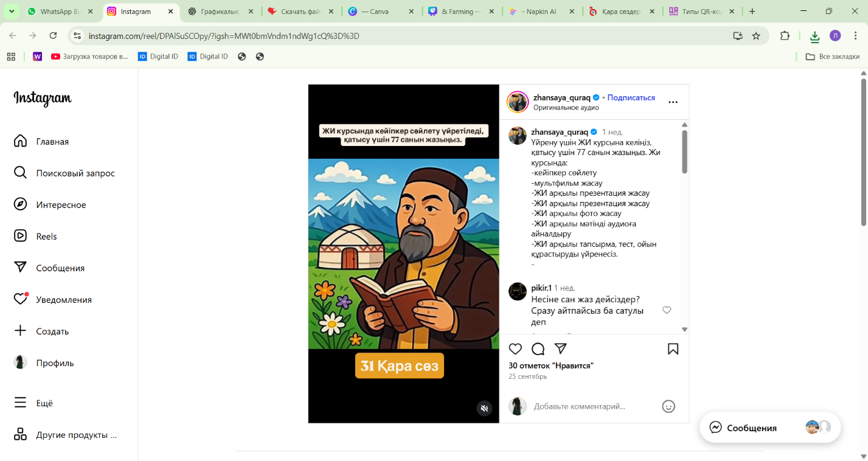Open a new browser tab
The width and height of the screenshot is (868, 461).
pos(752,12)
